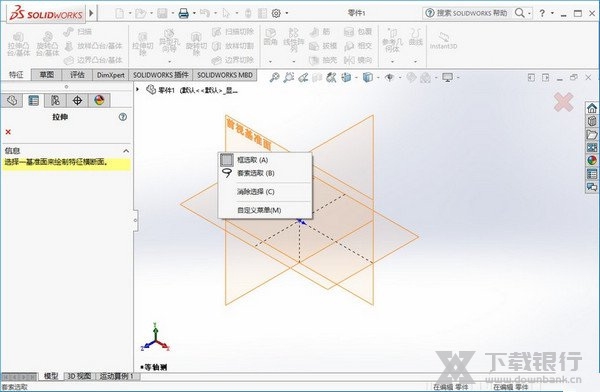The image size is (600, 392).
Task: Switch to the DimXpertManager tab
Action: click(x=77, y=101)
